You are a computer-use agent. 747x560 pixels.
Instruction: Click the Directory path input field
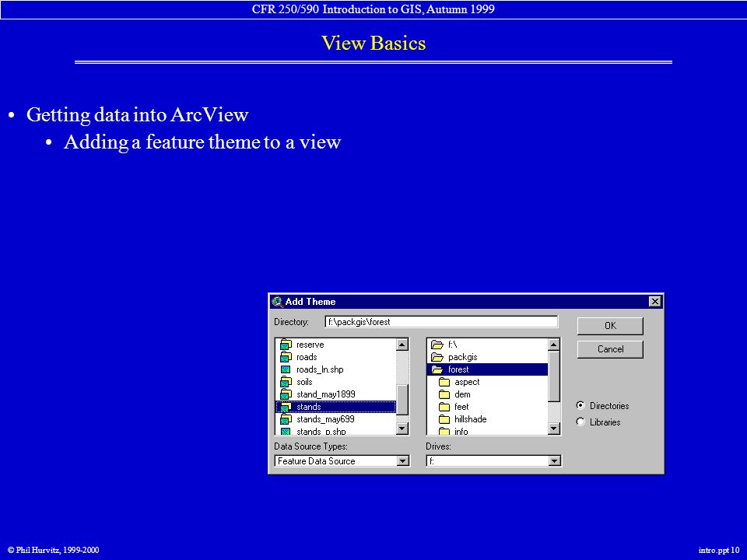click(x=441, y=322)
